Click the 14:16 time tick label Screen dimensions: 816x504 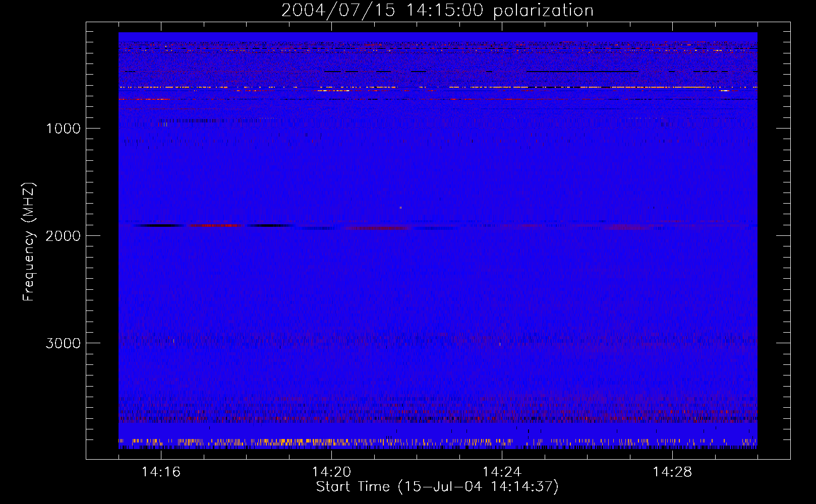click(x=161, y=472)
